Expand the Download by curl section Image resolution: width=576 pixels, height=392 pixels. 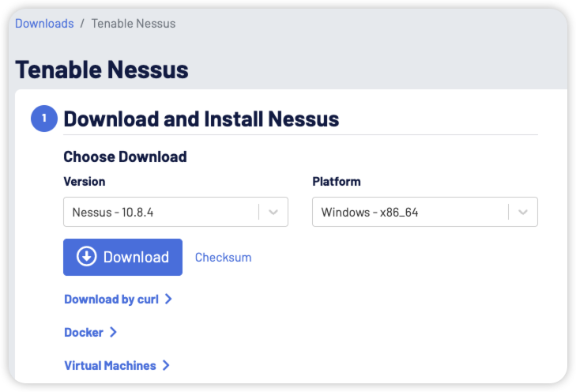click(x=111, y=300)
